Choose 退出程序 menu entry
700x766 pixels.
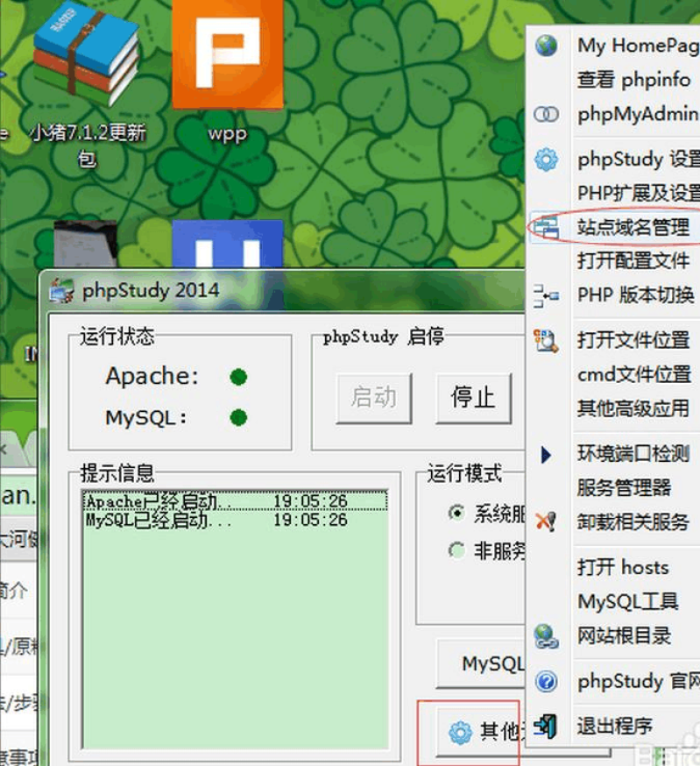pyautogui.click(x=613, y=727)
